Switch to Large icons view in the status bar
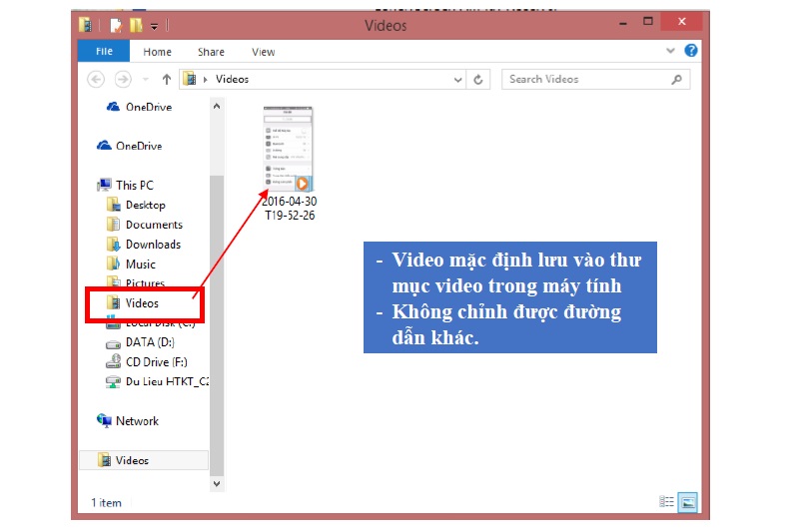 [x=687, y=502]
